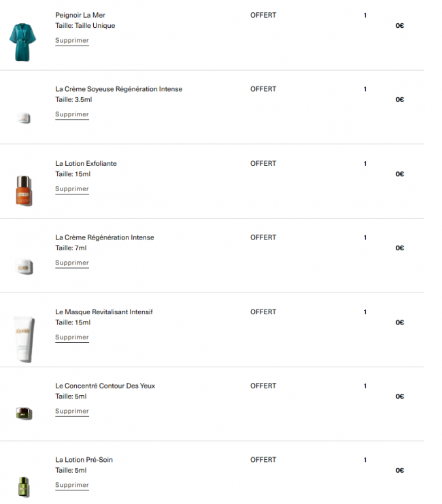Image resolution: width=442 pixels, height=504 pixels.
Task: Remove Le Masque Revitalisant Intensif from cart
Action: click(72, 337)
